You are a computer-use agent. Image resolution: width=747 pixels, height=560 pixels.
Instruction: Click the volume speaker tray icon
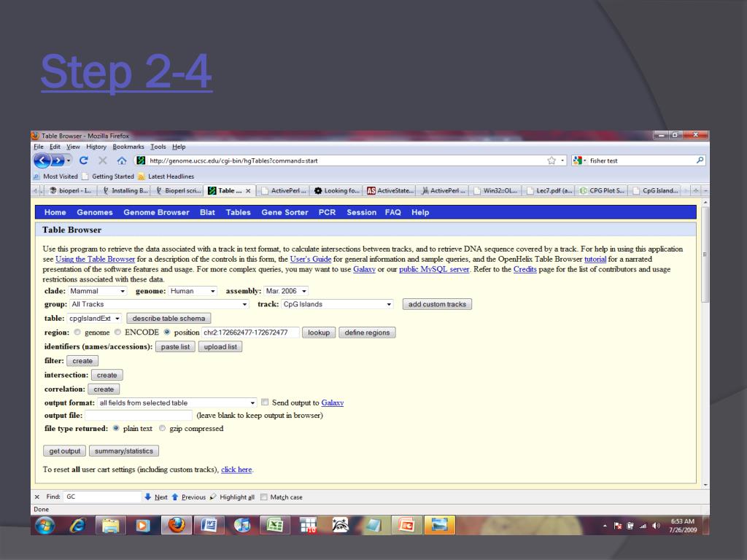(656, 526)
